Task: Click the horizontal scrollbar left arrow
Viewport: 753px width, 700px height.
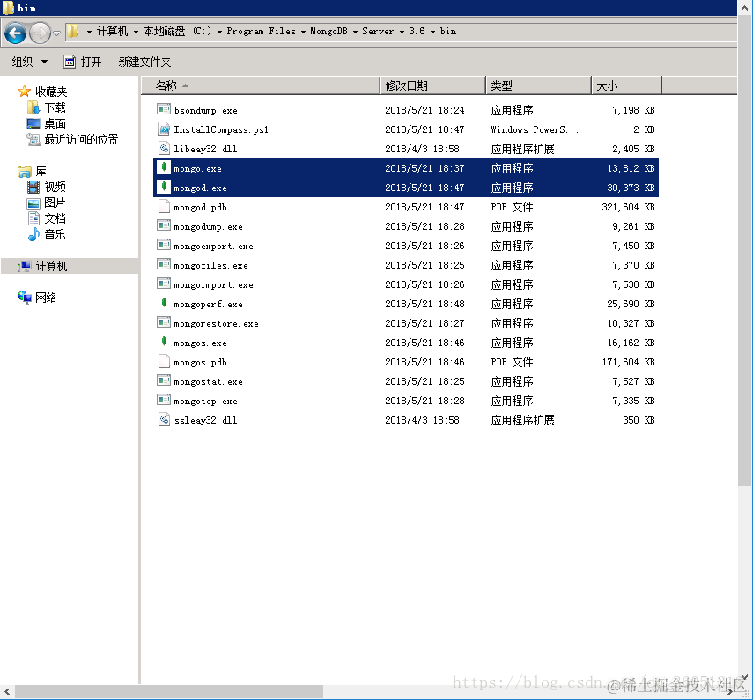Action: [x=7, y=692]
